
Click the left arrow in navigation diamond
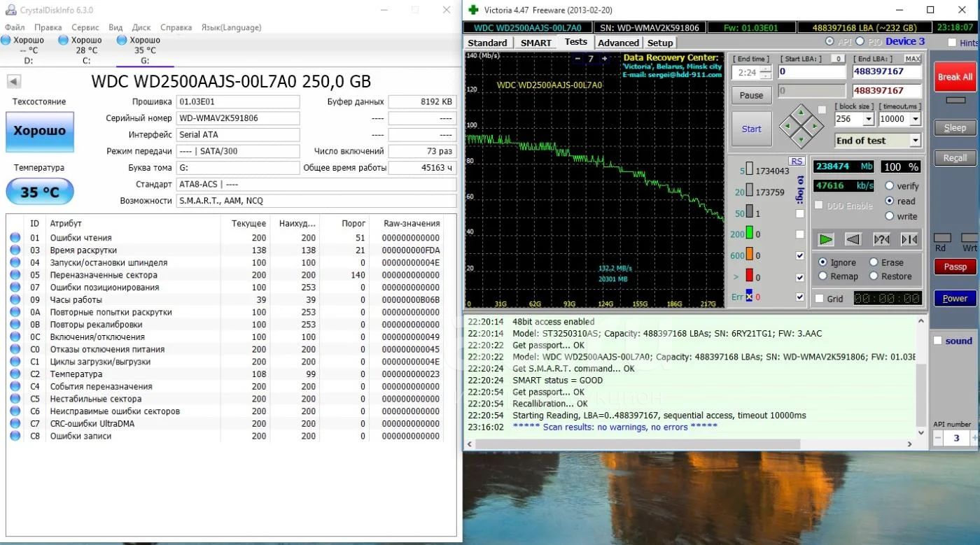coord(787,127)
